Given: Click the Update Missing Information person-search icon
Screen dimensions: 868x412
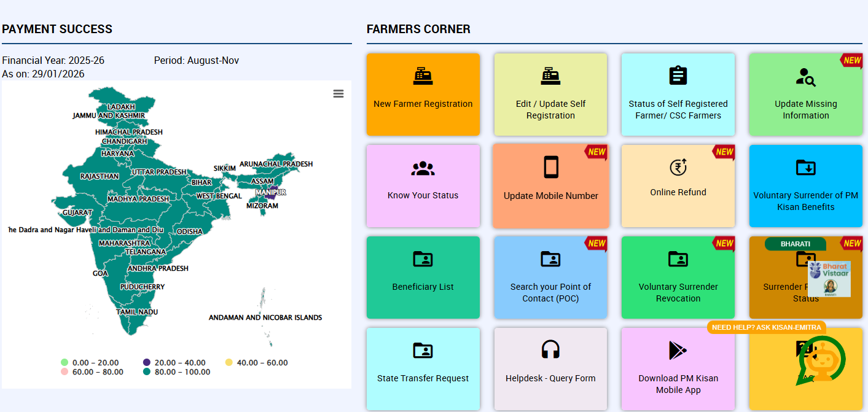Looking at the screenshot, I should click(805, 77).
